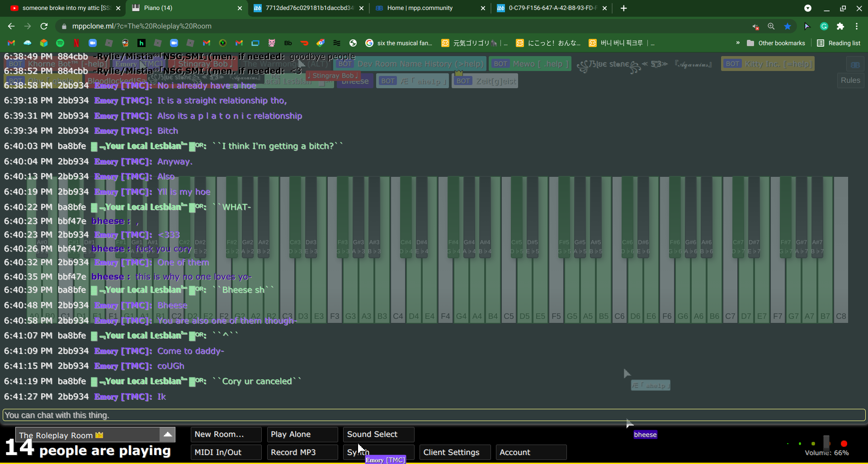Screen dimensions: 868x464
Task: Switch to the 'someone broke into my attic' tab
Action: [x=66, y=8]
